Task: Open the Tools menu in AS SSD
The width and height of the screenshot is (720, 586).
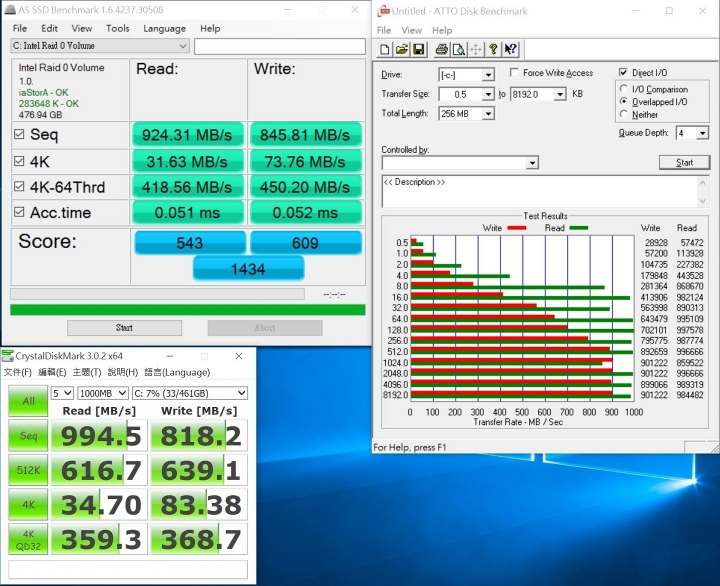Action: 118,28
